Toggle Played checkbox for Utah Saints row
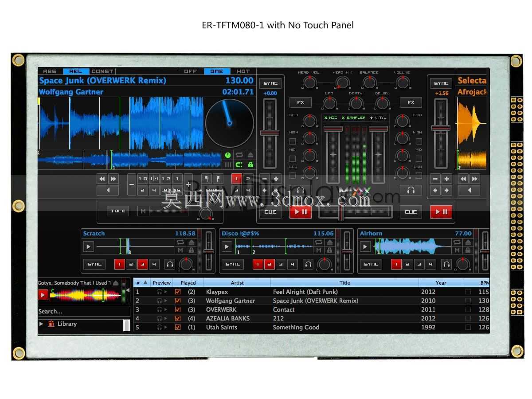Image resolution: width=532 pixels, height=399 pixels. 178,327
